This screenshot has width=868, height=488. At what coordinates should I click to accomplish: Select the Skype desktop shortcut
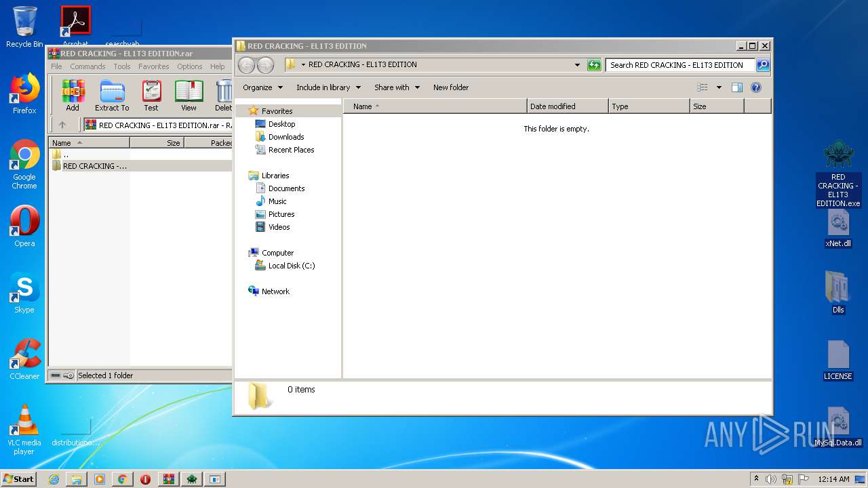coord(24,293)
